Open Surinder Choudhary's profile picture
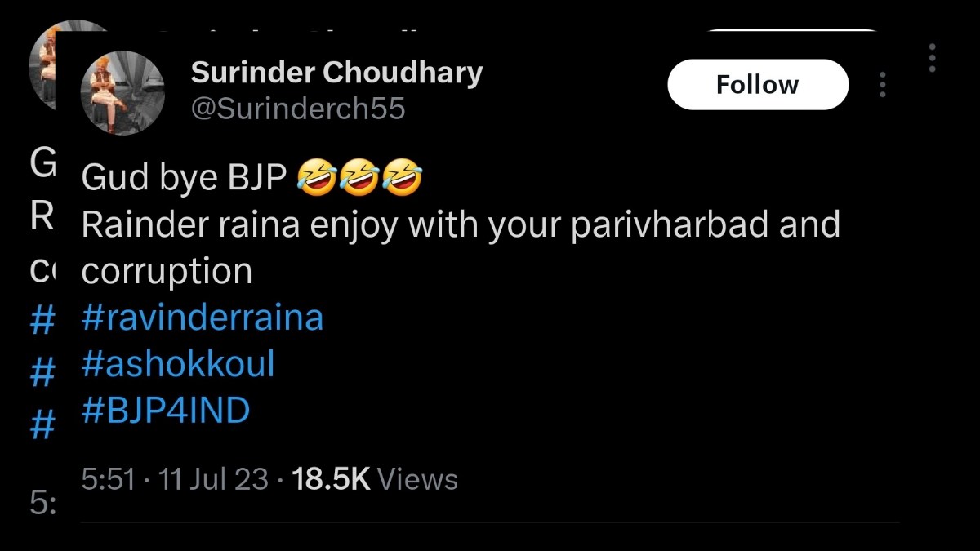Screen dimensions: 980x551 point(122,92)
